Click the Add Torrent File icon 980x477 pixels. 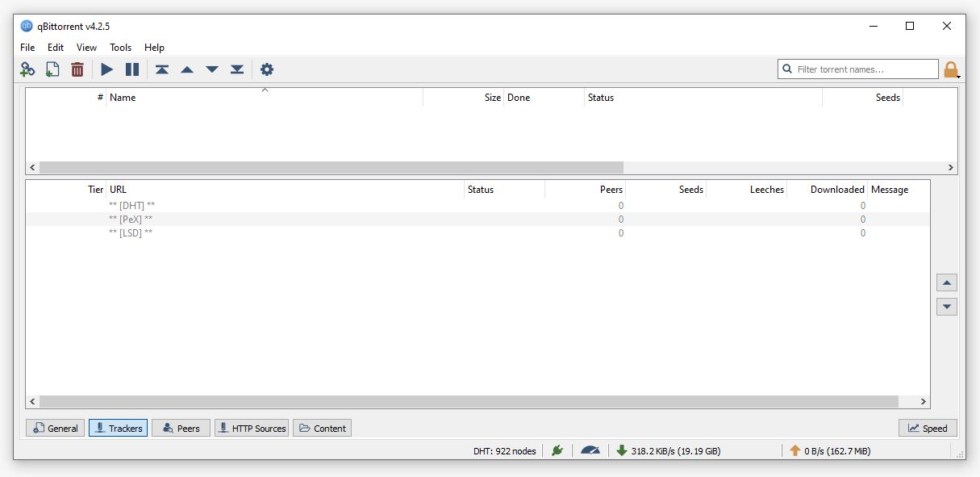click(52, 69)
